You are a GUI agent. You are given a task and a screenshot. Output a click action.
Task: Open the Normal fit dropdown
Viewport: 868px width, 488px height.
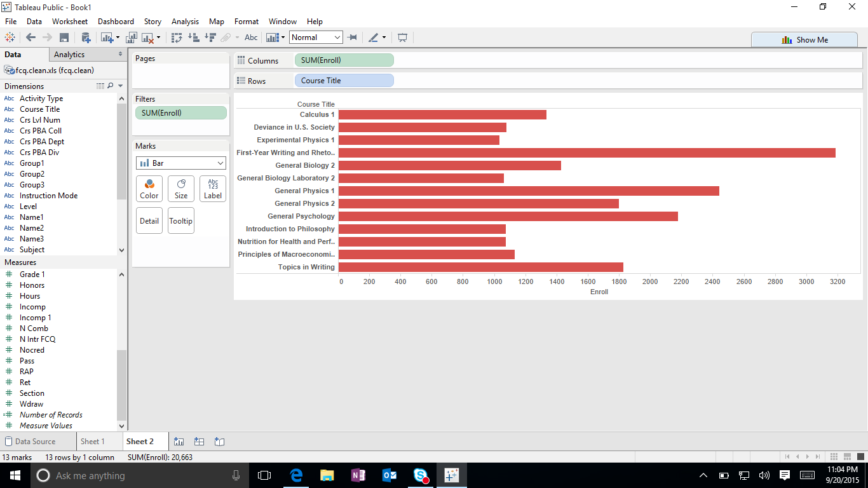tap(316, 37)
